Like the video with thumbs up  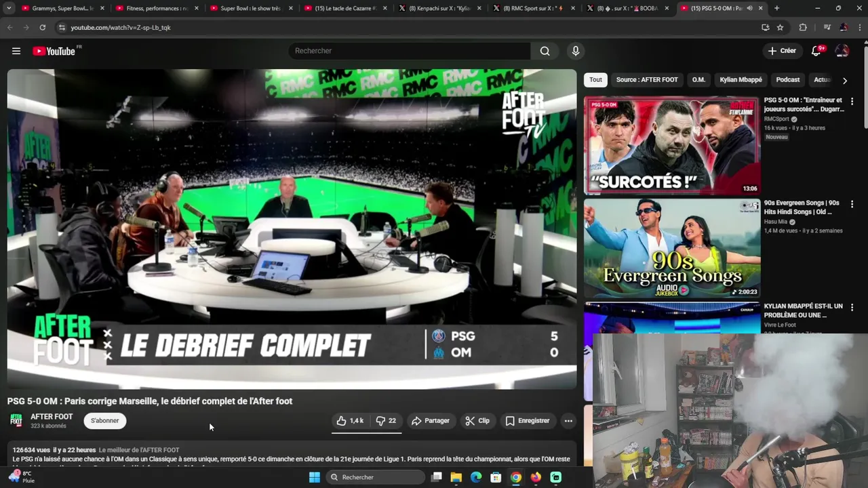coord(351,421)
